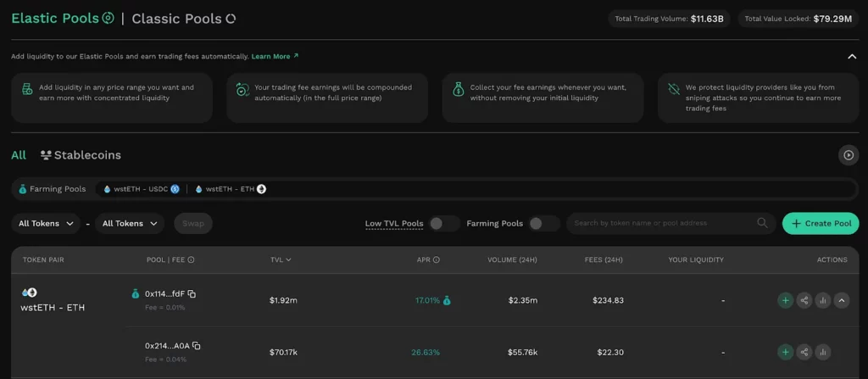Click the auto-compound fee card icon

pyautogui.click(x=242, y=89)
